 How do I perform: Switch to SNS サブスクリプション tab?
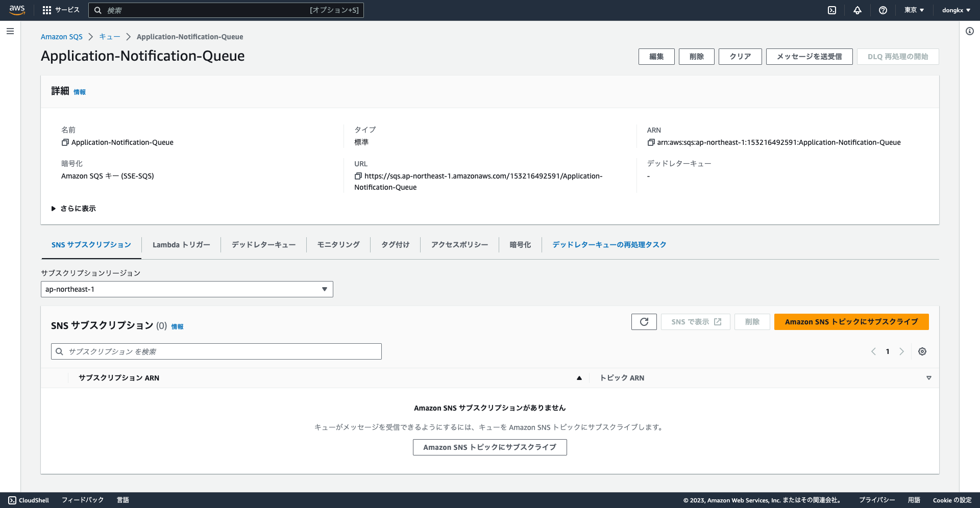pyautogui.click(x=91, y=245)
